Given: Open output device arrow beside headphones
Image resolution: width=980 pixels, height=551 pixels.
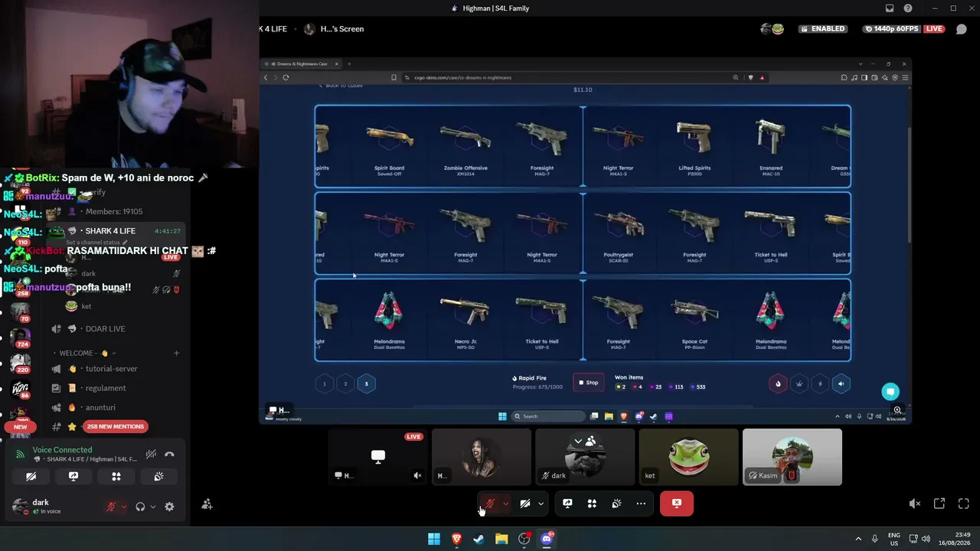Looking at the screenshot, I should point(152,507).
